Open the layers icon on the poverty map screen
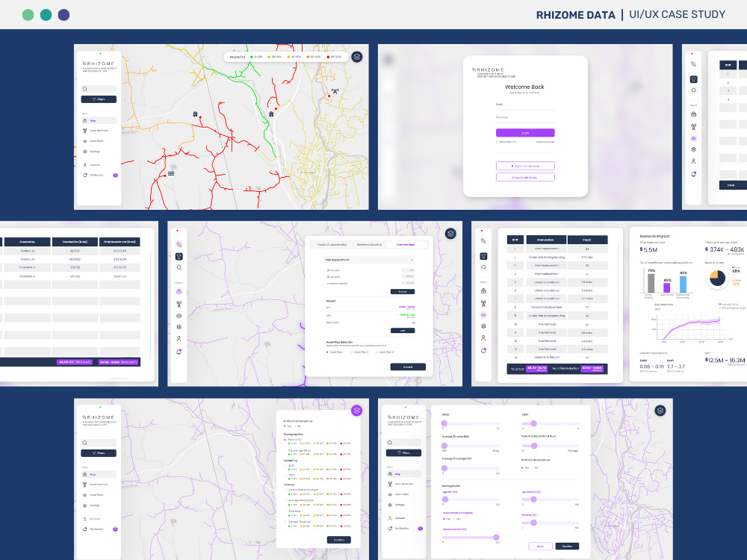Image resolution: width=747 pixels, height=560 pixels. [x=357, y=57]
